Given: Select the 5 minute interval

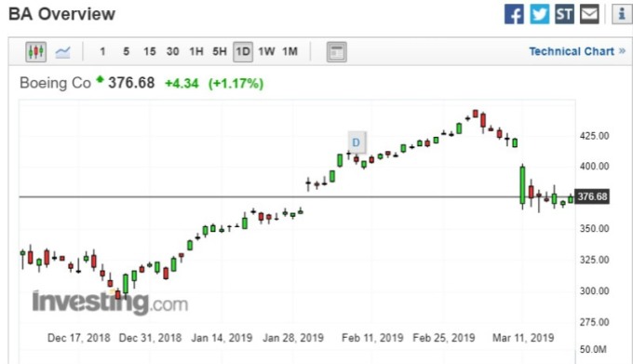Looking at the screenshot, I should (127, 51).
